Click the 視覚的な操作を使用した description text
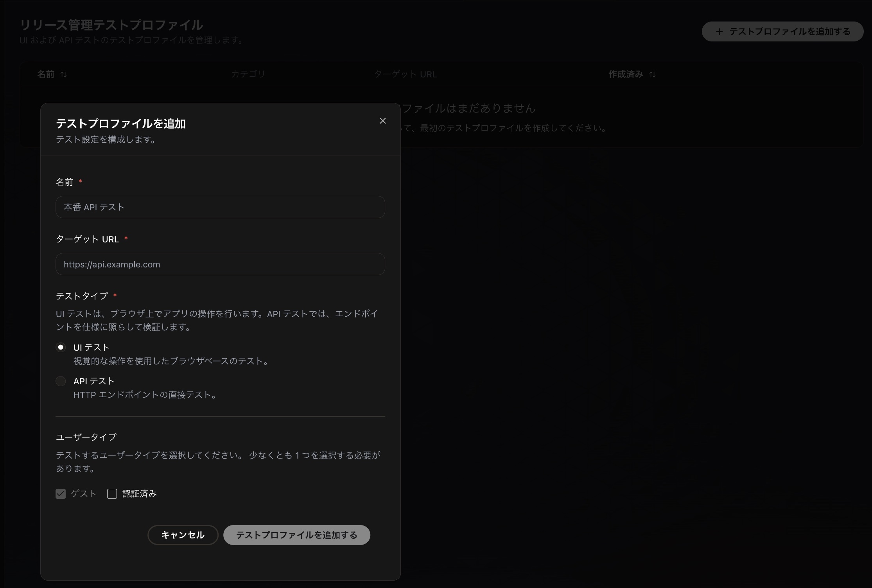Screen dimensions: 872x588 (172, 361)
